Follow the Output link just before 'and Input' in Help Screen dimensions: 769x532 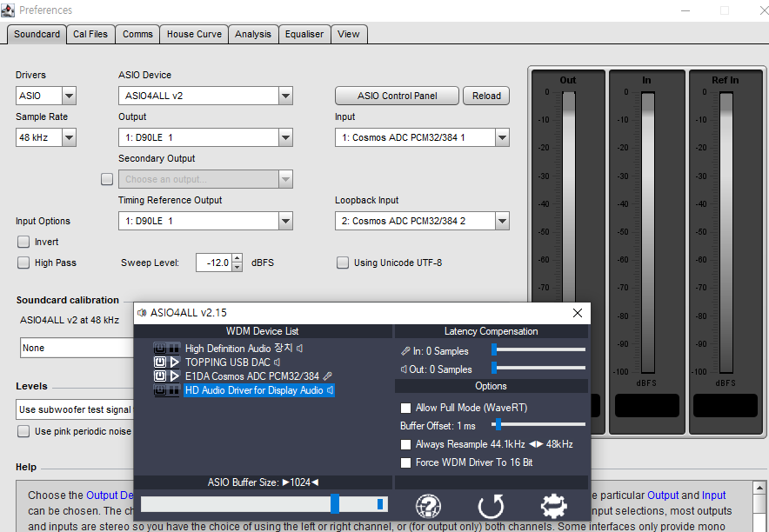[x=663, y=495]
